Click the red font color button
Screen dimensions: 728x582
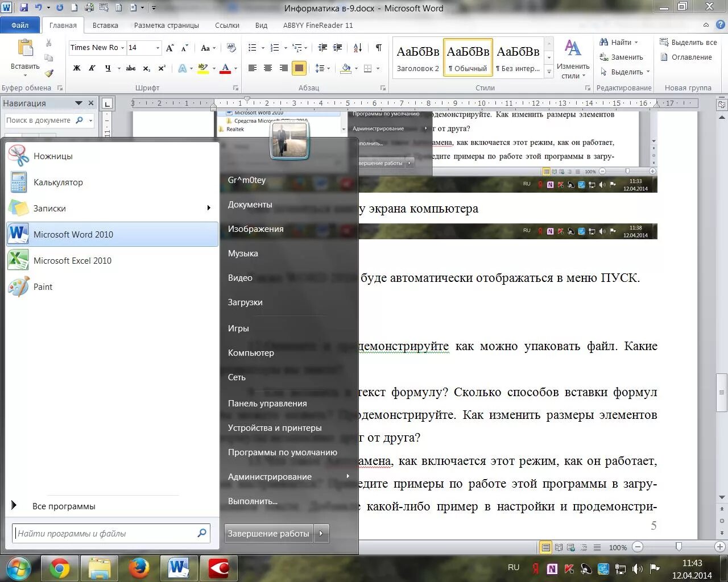[225, 68]
